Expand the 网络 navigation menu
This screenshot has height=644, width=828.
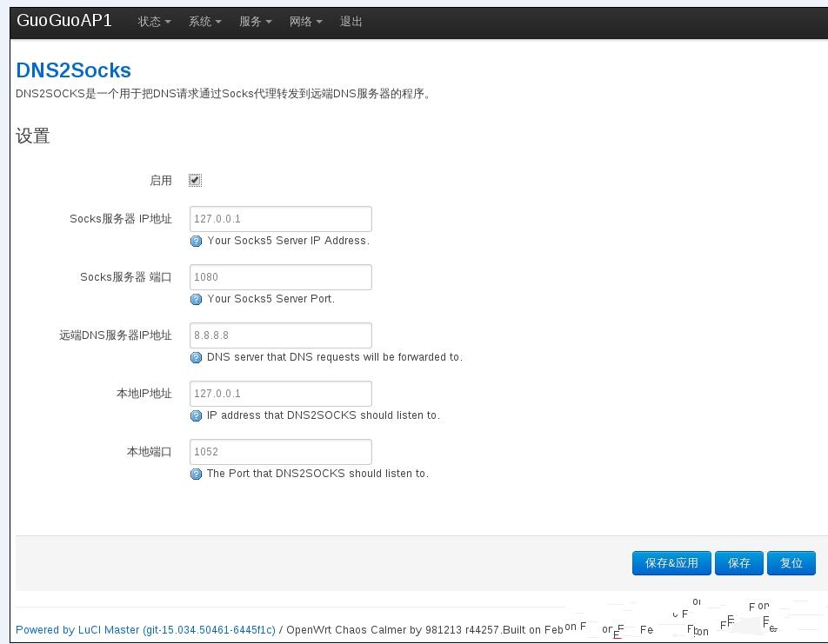(x=305, y=22)
